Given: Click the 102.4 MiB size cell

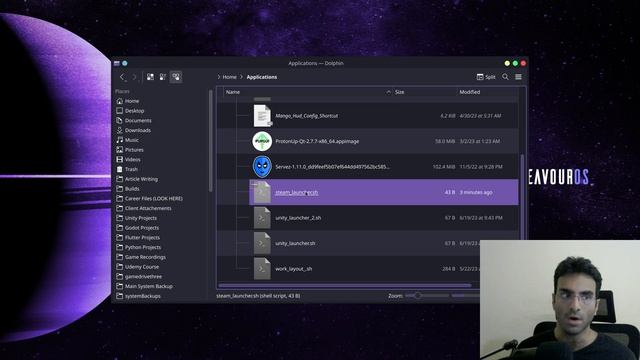Looking at the screenshot, I should tap(444, 167).
